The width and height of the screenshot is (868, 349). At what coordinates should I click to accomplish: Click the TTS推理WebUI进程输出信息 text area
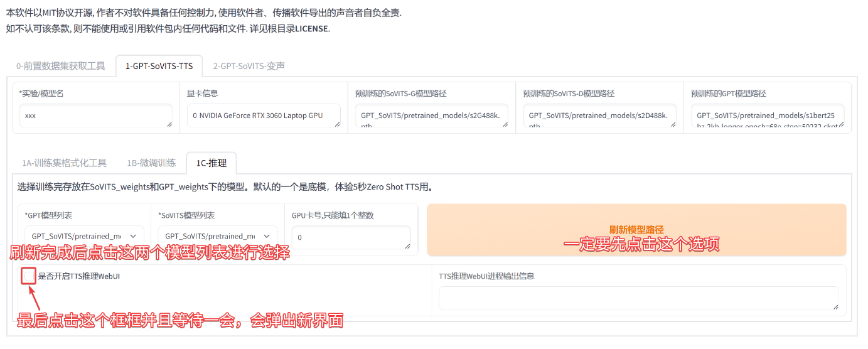(x=638, y=298)
